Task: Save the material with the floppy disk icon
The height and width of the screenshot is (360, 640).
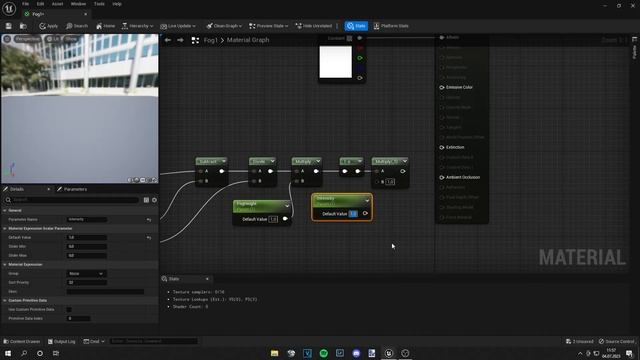Action: [9, 26]
